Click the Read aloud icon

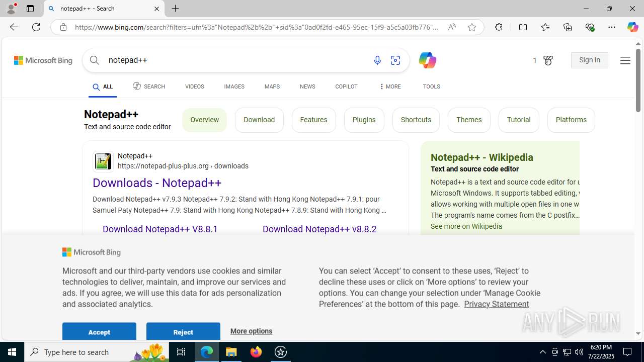tap(452, 27)
